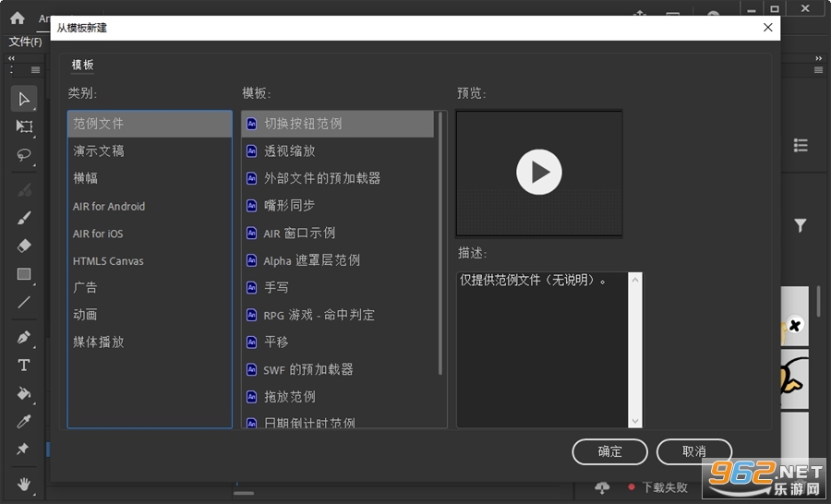
Task: Click the asset thumbnail with X badge
Action: pyautogui.click(x=794, y=317)
